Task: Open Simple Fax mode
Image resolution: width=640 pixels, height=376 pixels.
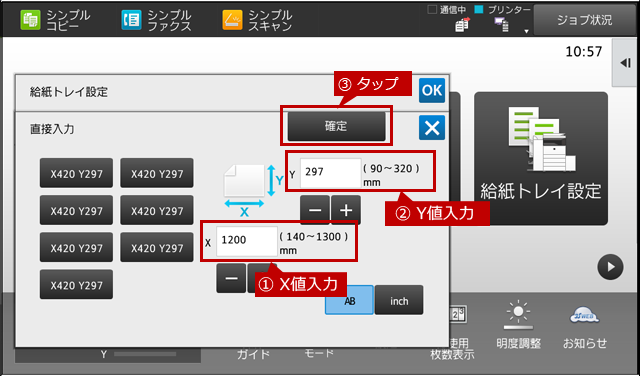Action: tap(156, 20)
